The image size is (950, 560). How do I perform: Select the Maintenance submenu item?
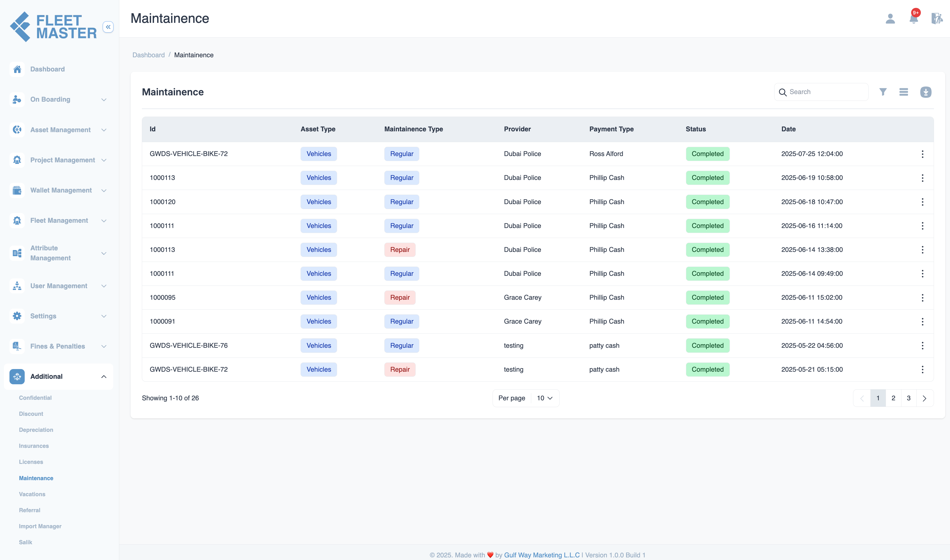pyautogui.click(x=36, y=478)
